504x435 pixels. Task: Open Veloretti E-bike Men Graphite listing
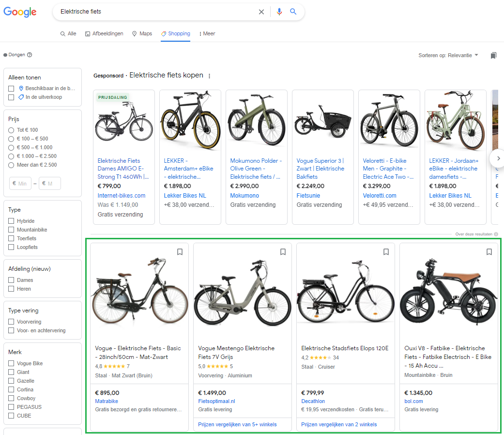[x=388, y=169]
